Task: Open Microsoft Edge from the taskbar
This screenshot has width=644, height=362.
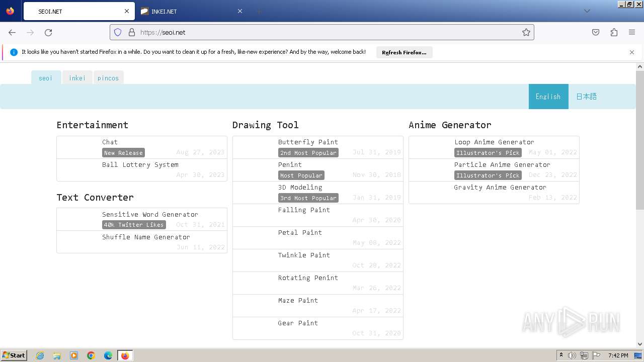Action: tap(108, 355)
